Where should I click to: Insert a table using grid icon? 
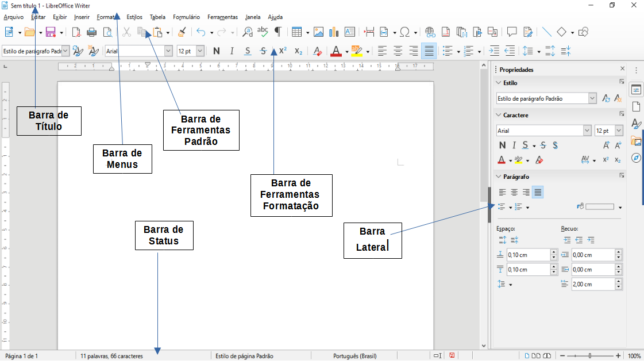coord(296,32)
